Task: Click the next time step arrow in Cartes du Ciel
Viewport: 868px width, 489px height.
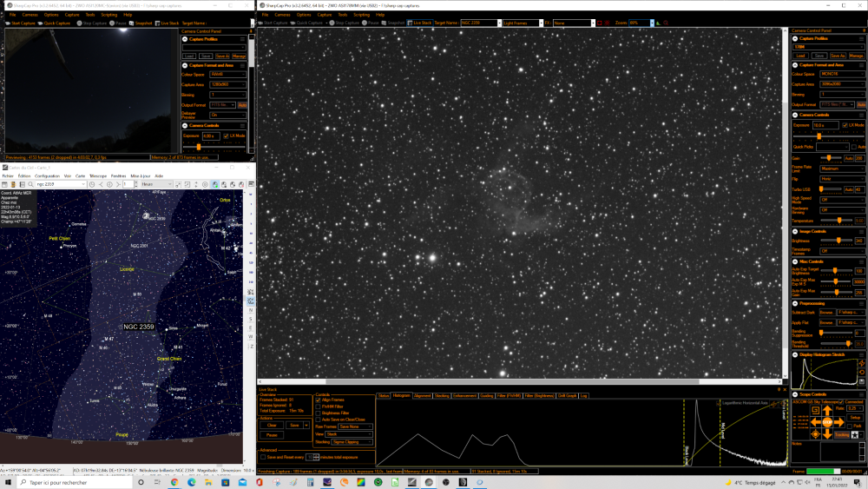Action: coord(118,184)
